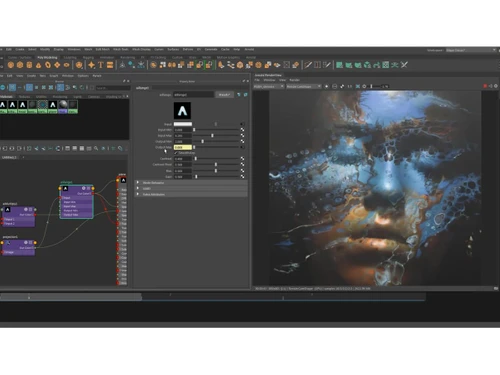Click the crop region icon in render view
500x375 pixels.
(357, 86)
